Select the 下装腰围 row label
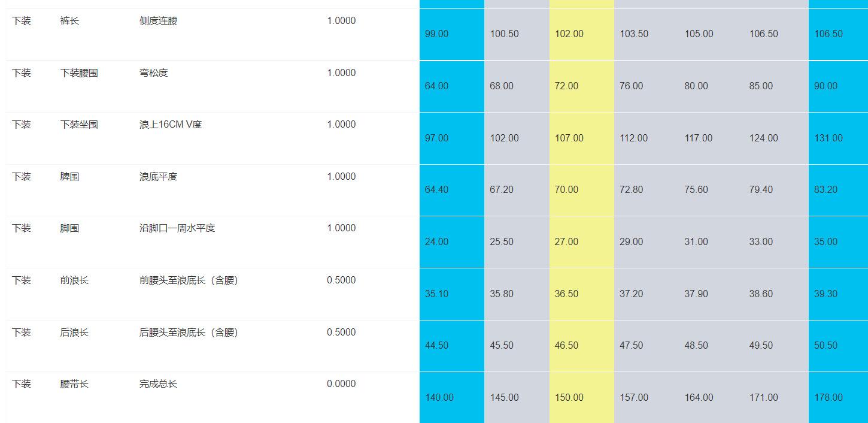Viewport: 868px width, 423px height. point(79,73)
